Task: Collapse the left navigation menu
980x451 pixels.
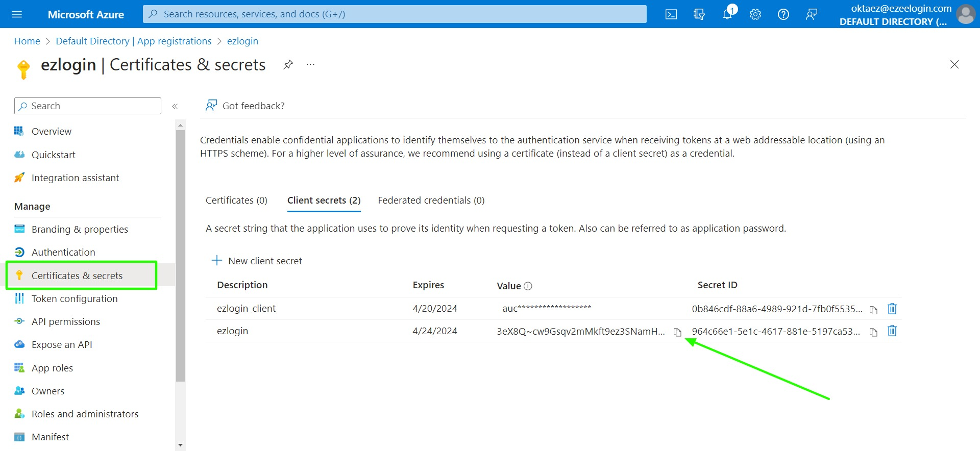Action: pyautogui.click(x=175, y=106)
